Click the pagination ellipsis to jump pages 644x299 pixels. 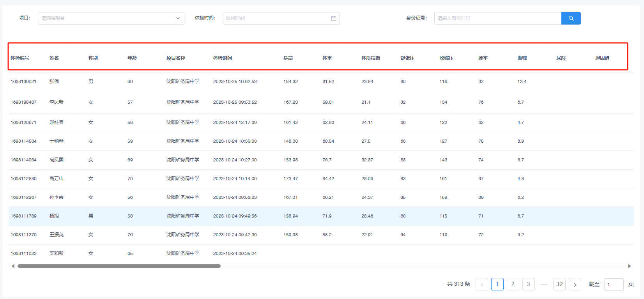544,284
